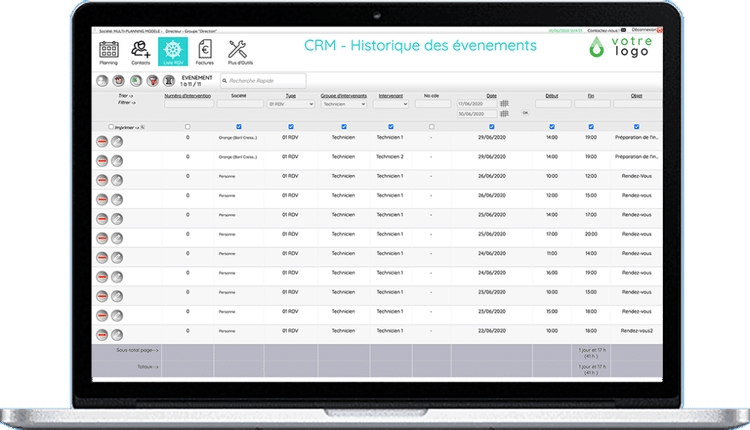Edit the 24/06/2020 16:00 to 19:00 appointment

[117, 277]
